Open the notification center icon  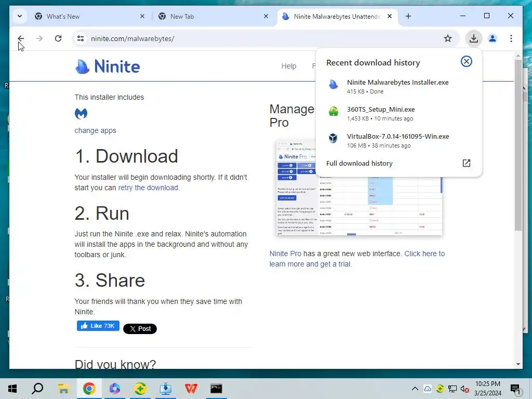(x=515, y=389)
